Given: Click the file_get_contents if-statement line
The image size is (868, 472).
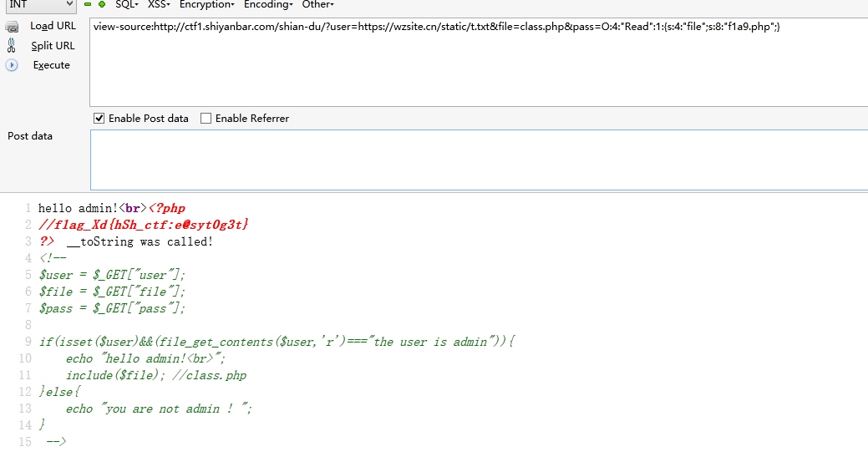Looking at the screenshot, I should point(277,342).
